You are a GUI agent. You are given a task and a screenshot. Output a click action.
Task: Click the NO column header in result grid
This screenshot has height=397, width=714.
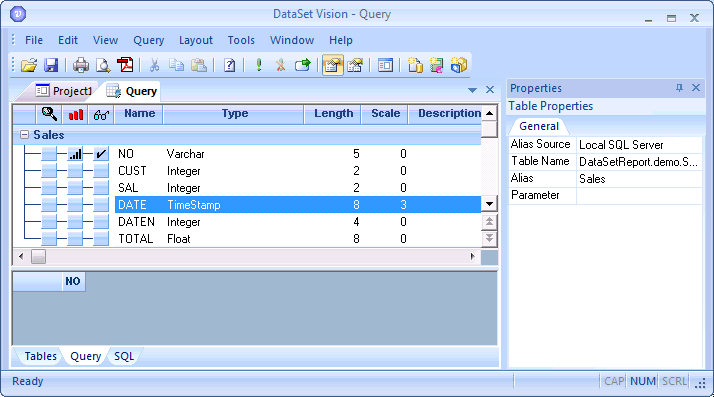[x=73, y=281]
